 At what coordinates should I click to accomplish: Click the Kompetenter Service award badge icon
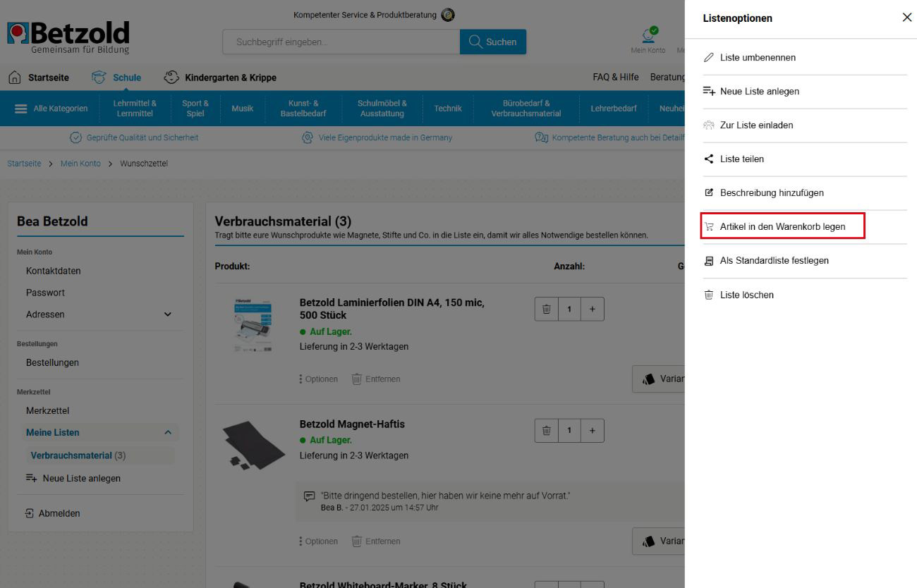(448, 15)
